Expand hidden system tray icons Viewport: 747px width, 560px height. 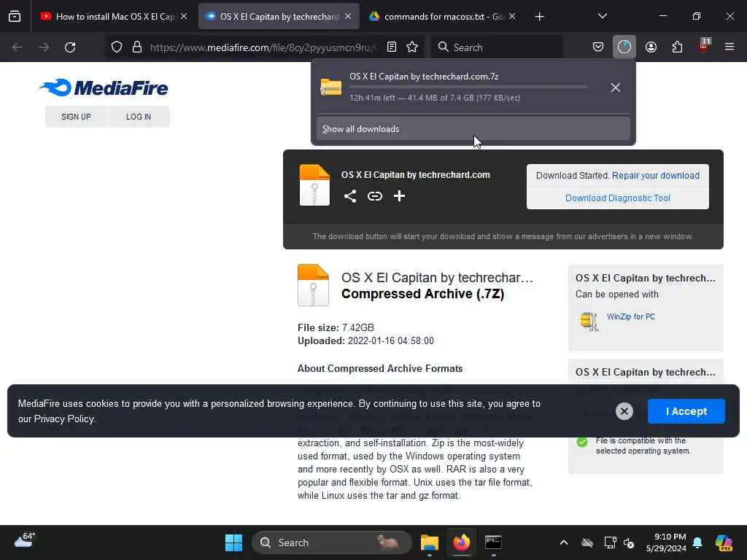[x=564, y=542]
